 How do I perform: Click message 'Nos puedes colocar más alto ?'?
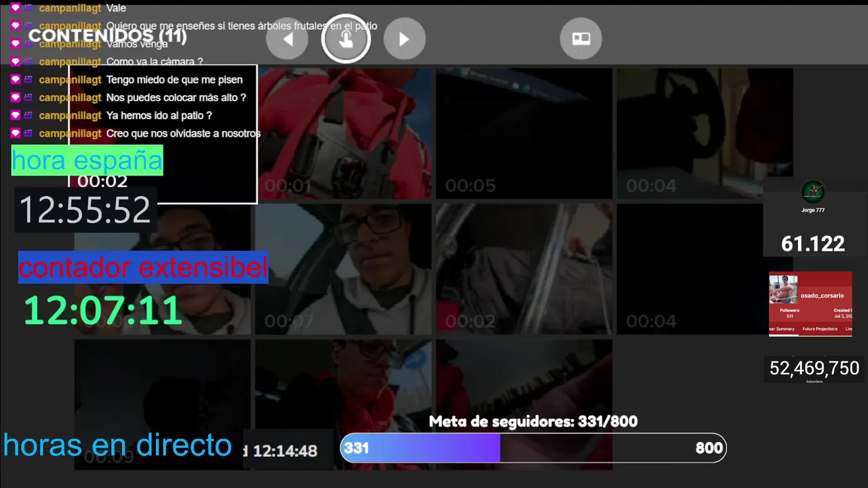(x=176, y=98)
